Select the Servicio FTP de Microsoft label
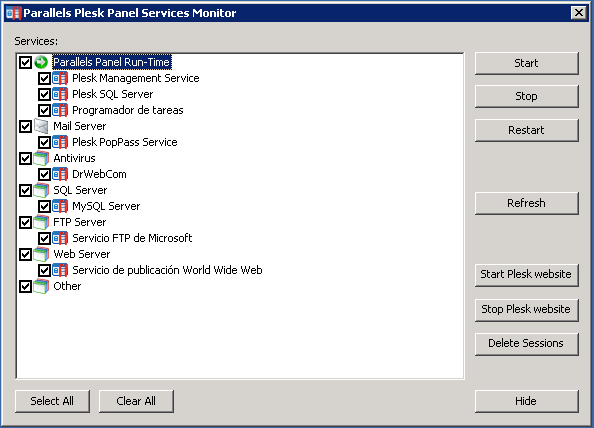Screen dimensions: 594x428 point(132,238)
